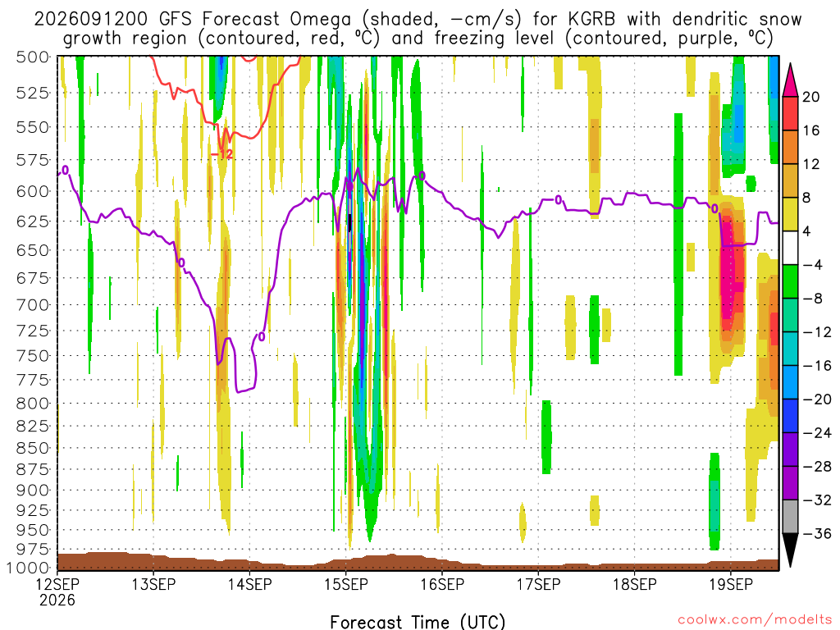Click the orange colorbar segment between 12 and 16

coord(790,148)
